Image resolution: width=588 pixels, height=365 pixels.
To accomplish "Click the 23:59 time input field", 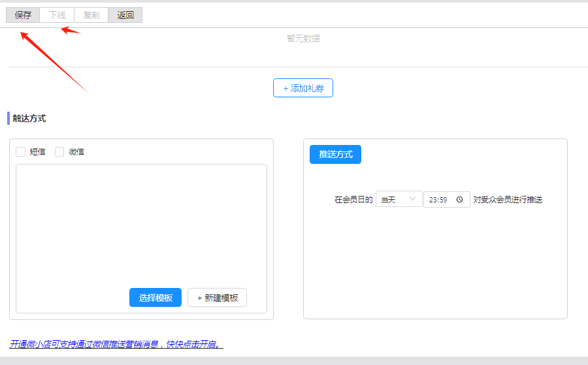I will coord(447,199).
